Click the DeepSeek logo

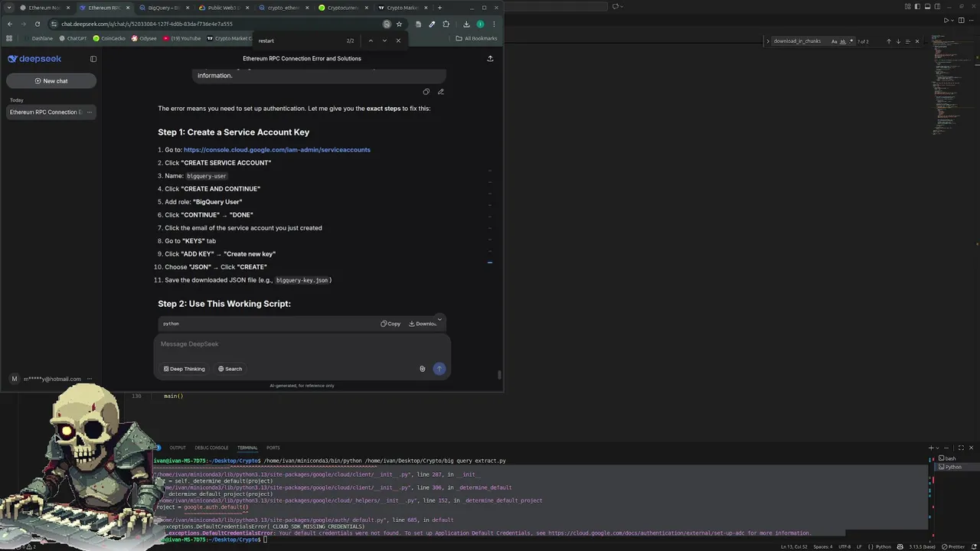[x=34, y=59]
